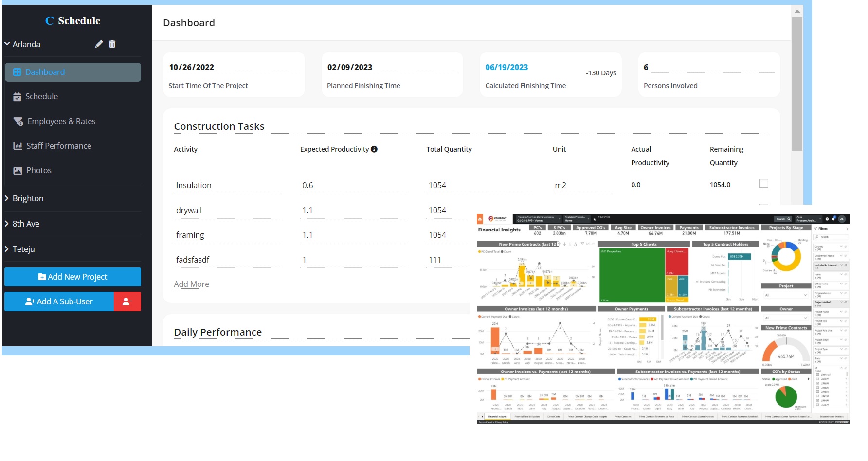Switch to the Direct Costs report tab
This screenshot has width=868, height=461.
pos(554,417)
